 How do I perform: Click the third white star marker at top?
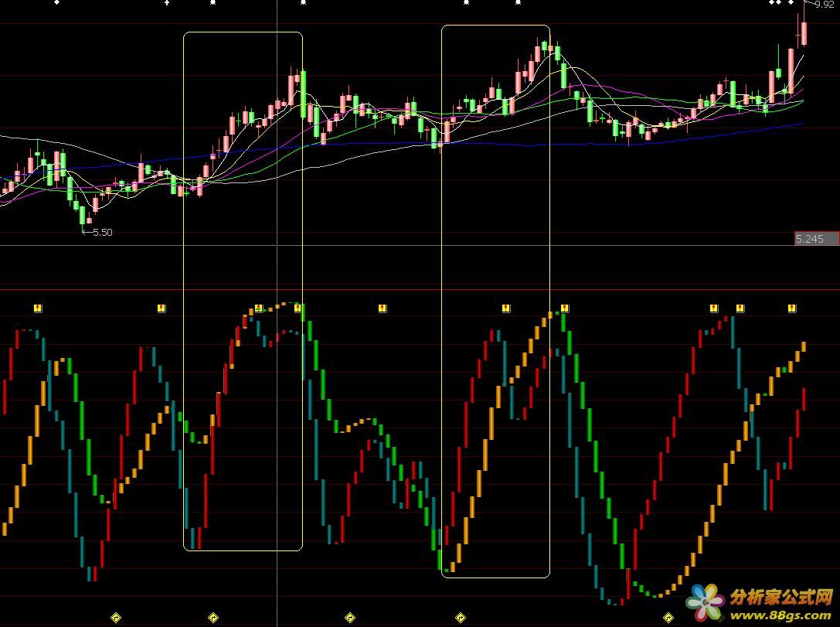pos(466,2)
